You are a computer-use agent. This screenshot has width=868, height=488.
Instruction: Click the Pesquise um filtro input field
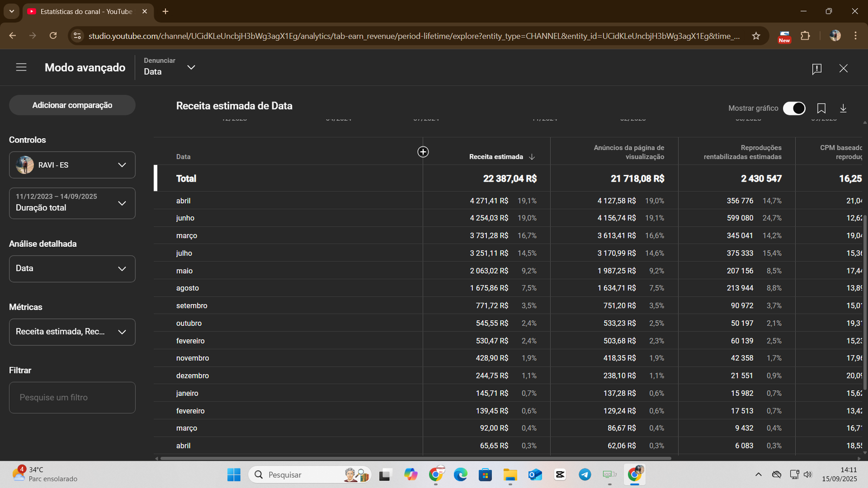click(72, 397)
